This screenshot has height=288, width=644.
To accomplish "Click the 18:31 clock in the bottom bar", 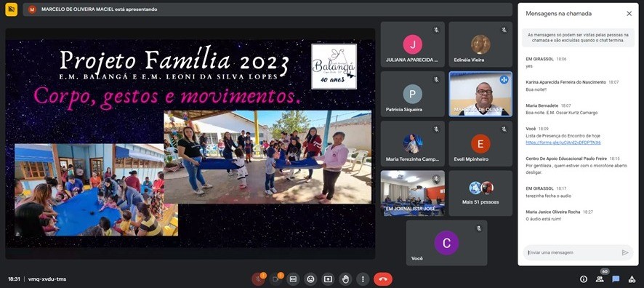I will tap(14, 279).
